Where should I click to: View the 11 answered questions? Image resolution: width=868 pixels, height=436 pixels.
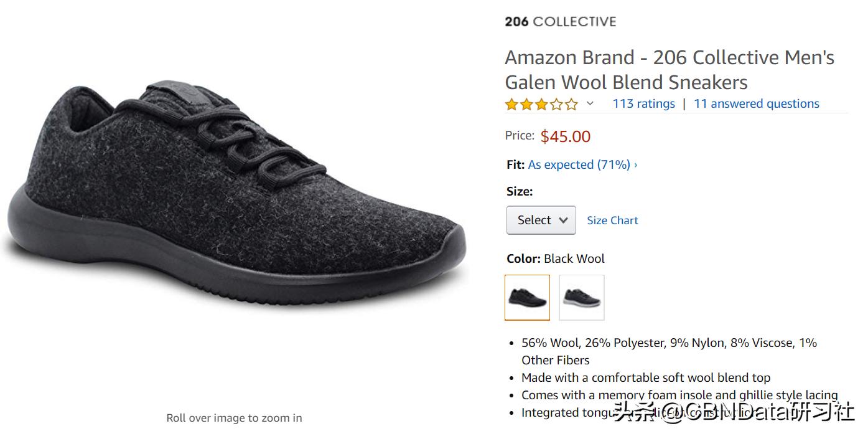pyautogui.click(x=756, y=103)
